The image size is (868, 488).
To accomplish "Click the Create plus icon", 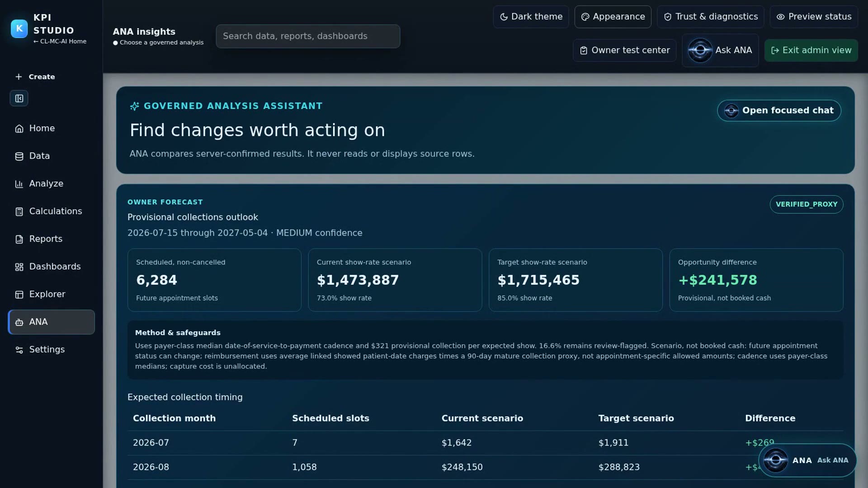I will click(x=19, y=77).
